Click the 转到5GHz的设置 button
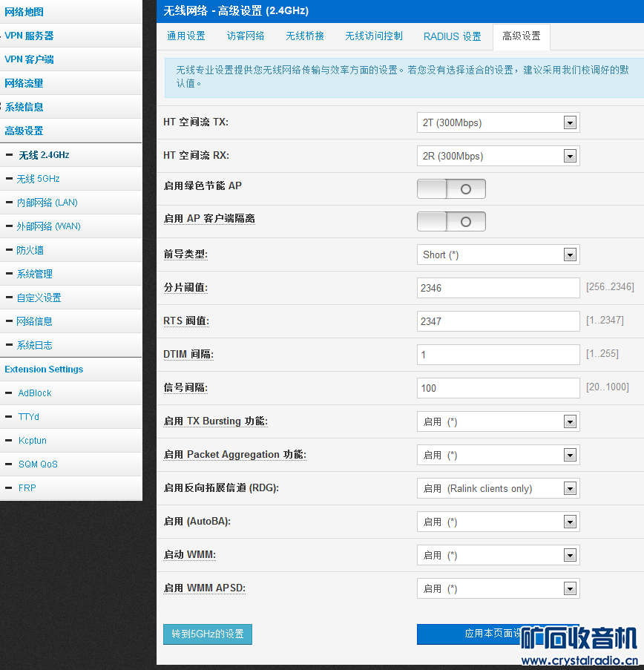Viewport: 644px width, 670px height. point(208,634)
